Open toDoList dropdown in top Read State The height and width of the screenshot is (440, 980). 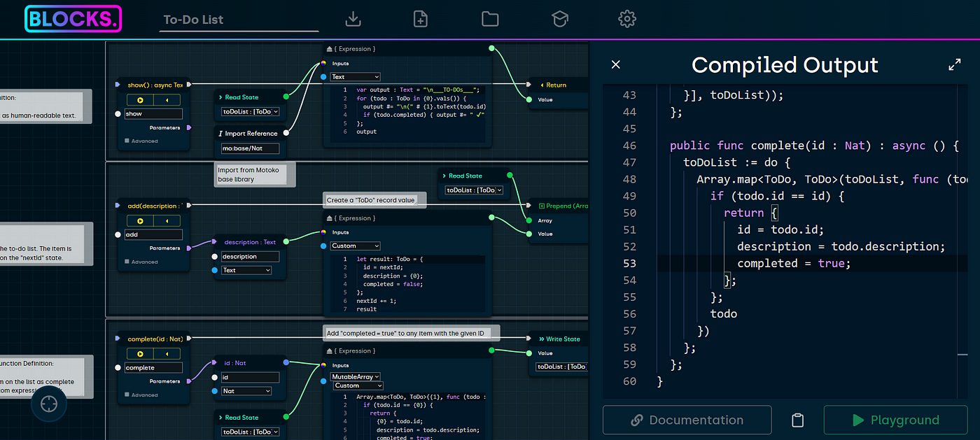point(250,111)
